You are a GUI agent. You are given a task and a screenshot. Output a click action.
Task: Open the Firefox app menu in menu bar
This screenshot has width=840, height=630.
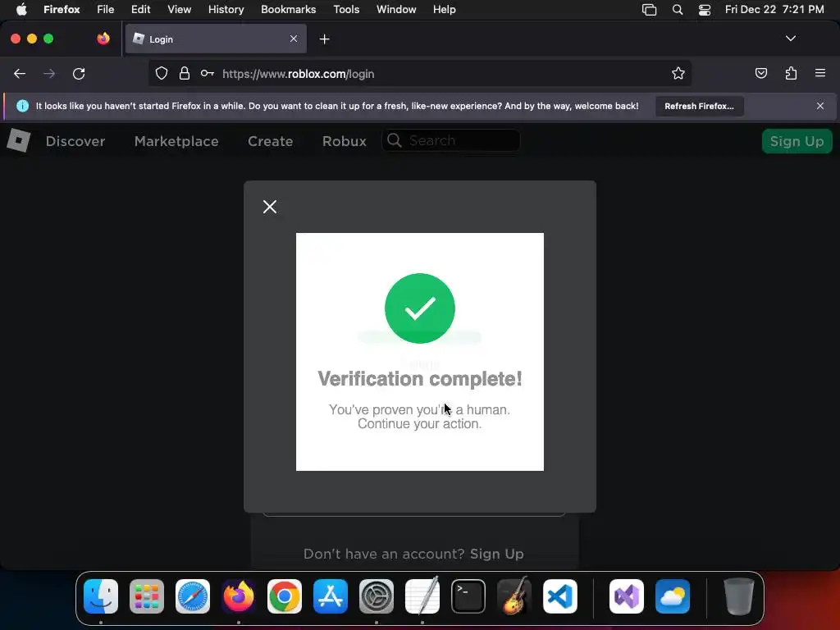pyautogui.click(x=62, y=10)
